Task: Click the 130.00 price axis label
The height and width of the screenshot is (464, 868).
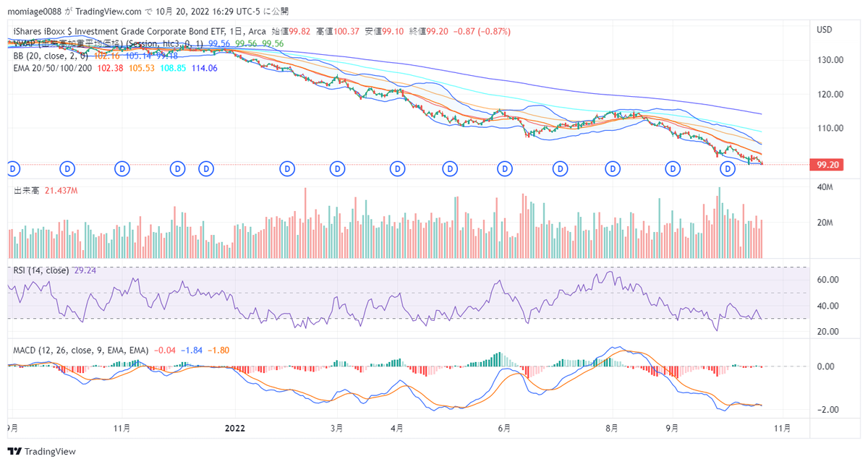Action: coord(830,61)
